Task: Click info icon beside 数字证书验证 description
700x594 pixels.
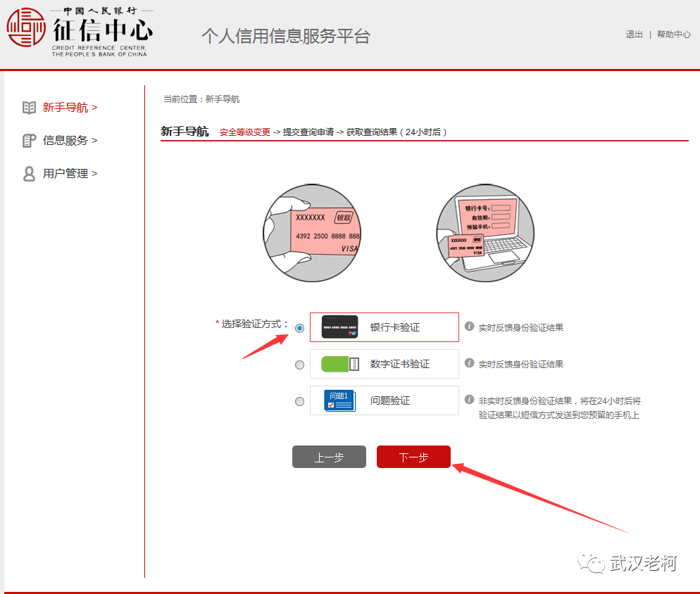Action: tap(469, 363)
